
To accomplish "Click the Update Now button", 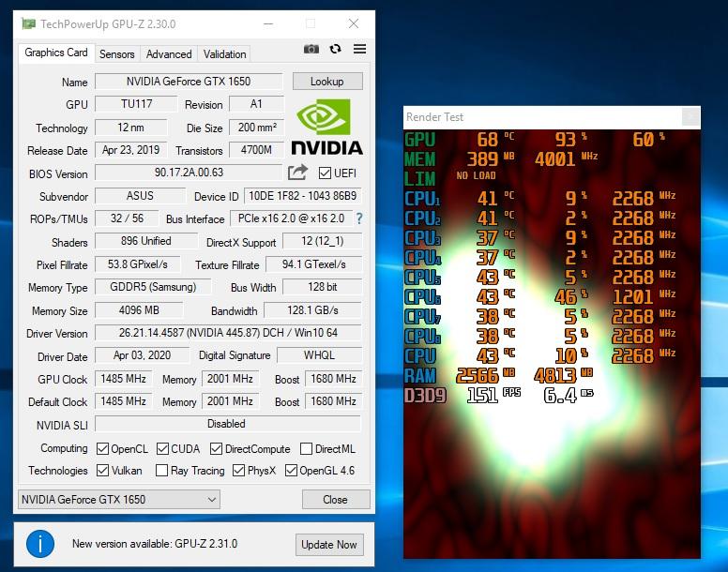I will point(329,544).
